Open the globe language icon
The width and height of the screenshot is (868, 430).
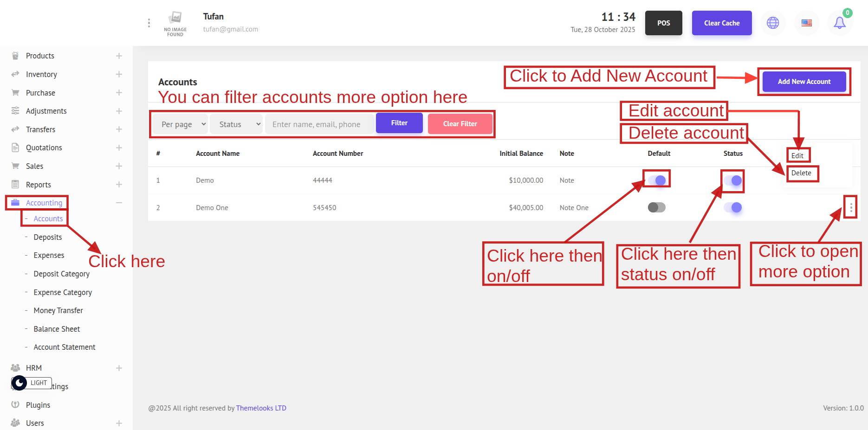[x=772, y=23]
